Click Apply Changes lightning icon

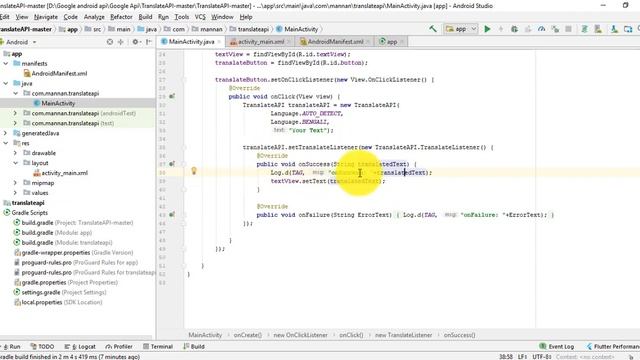pyautogui.click(x=501, y=29)
